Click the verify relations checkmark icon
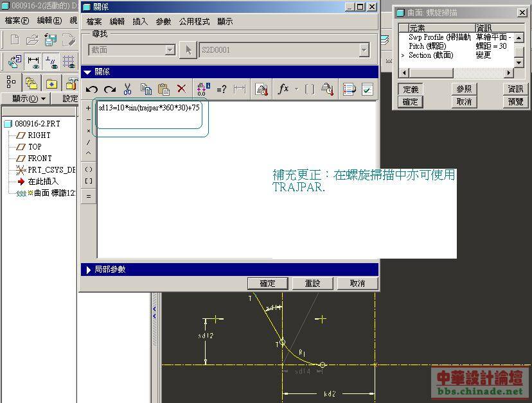Screen dimensions: 532x403 point(368,89)
